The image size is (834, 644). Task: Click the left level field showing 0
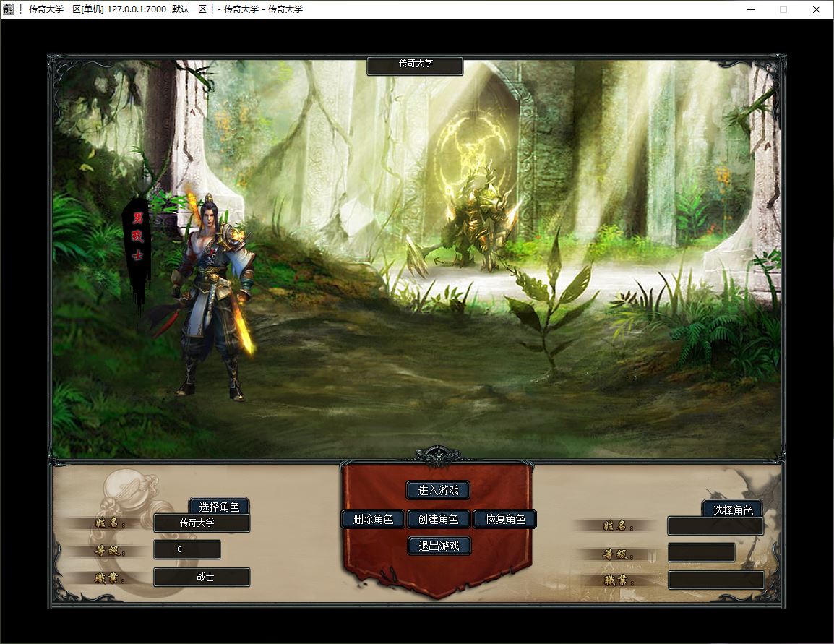coord(187,549)
